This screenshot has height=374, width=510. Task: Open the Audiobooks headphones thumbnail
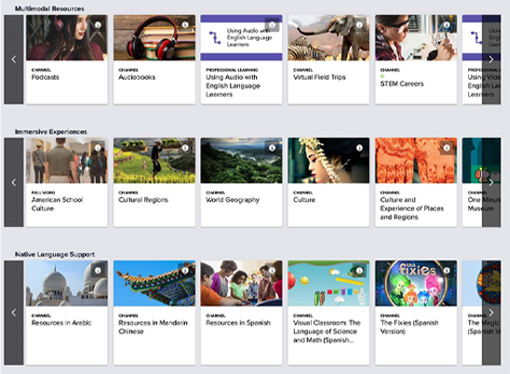point(154,38)
